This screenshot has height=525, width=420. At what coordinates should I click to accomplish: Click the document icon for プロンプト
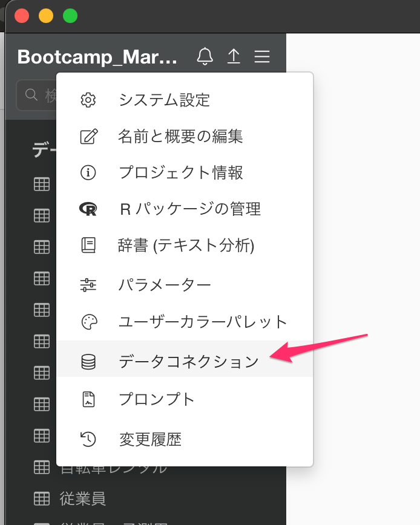point(88,399)
